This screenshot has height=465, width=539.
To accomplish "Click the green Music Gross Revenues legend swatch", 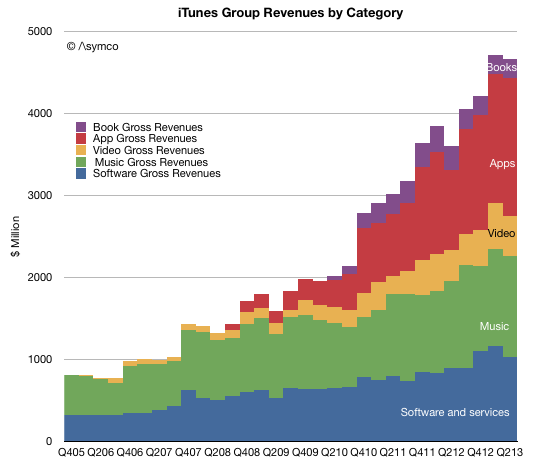I will 81,162.
